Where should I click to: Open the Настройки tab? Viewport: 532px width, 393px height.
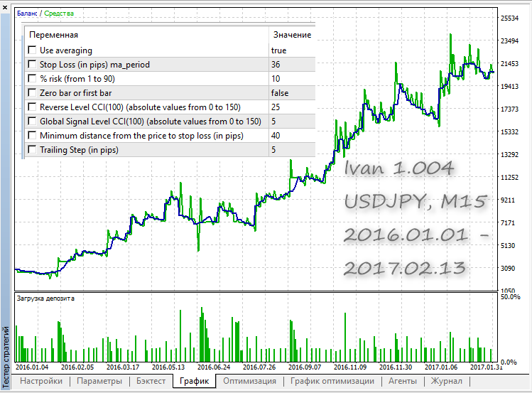(41, 381)
